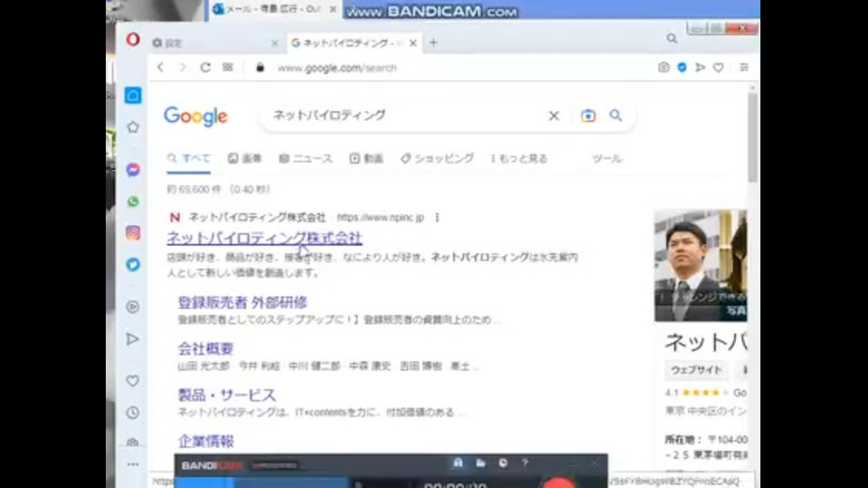Image resolution: width=868 pixels, height=488 pixels.
Task: Open the company photo thumbnail
Action: click(700, 266)
